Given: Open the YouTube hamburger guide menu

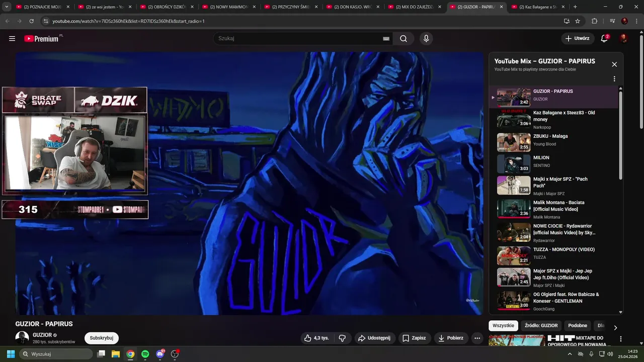Looking at the screenshot, I should point(12,39).
